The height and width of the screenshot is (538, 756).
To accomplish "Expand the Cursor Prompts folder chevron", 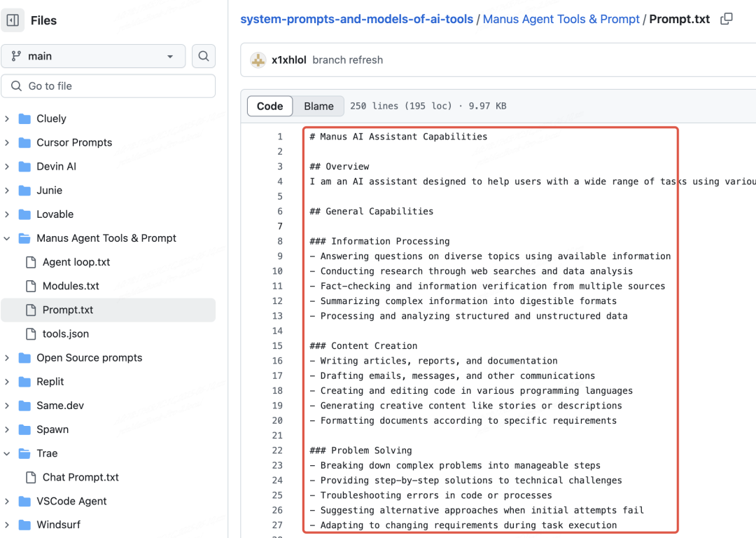I will click(x=7, y=142).
